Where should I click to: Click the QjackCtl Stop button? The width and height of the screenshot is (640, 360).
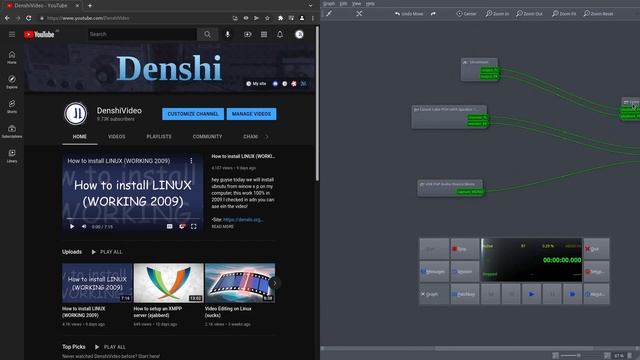click(x=465, y=249)
